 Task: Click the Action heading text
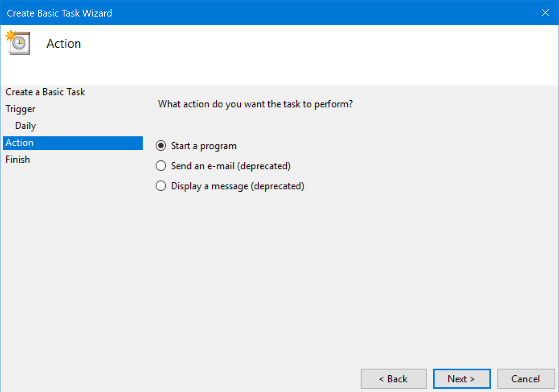pyautogui.click(x=63, y=44)
